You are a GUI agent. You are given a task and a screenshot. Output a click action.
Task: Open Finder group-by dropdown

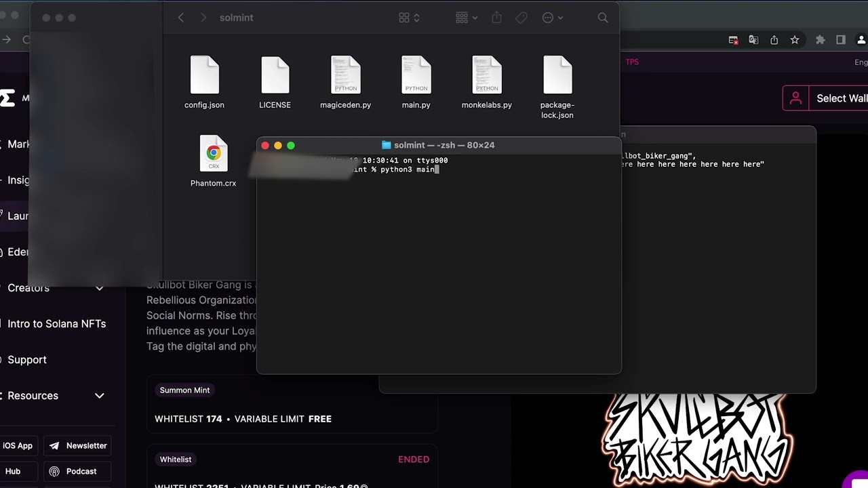(x=467, y=18)
